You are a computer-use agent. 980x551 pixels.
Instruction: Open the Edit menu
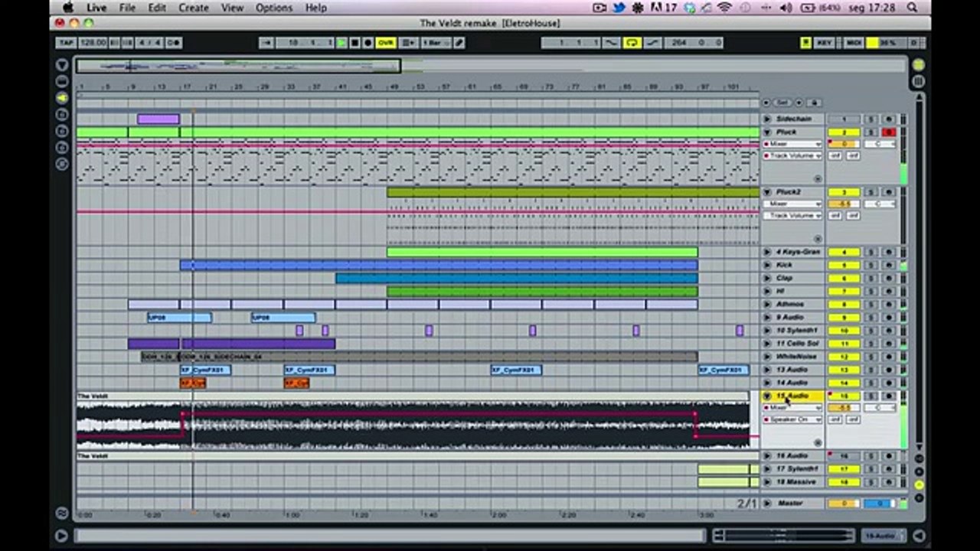coord(157,8)
